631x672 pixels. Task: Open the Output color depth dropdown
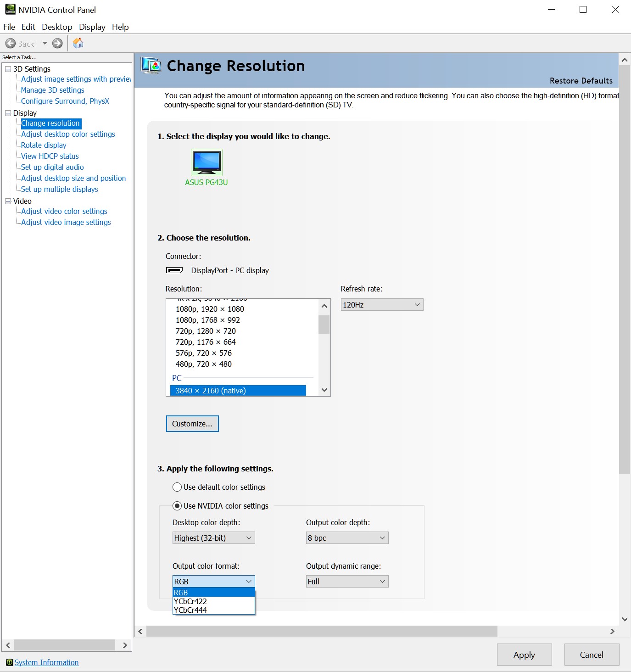(x=347, y=538)
